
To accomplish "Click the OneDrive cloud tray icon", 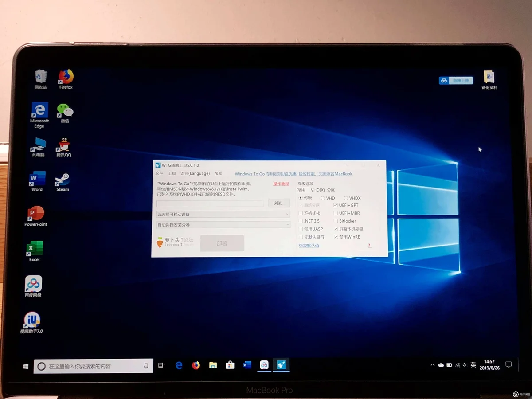I will (x=441, y=365).
